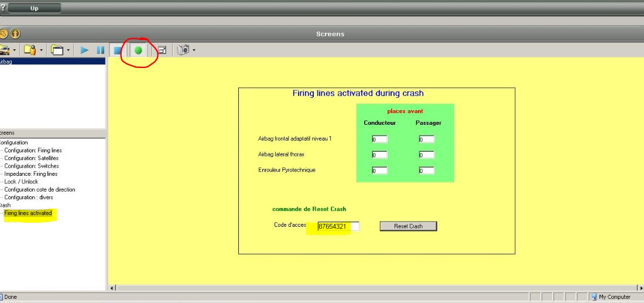Open Configuration : divers screen
The width and height of the screenshot is (644, 303).
point(29,198)
